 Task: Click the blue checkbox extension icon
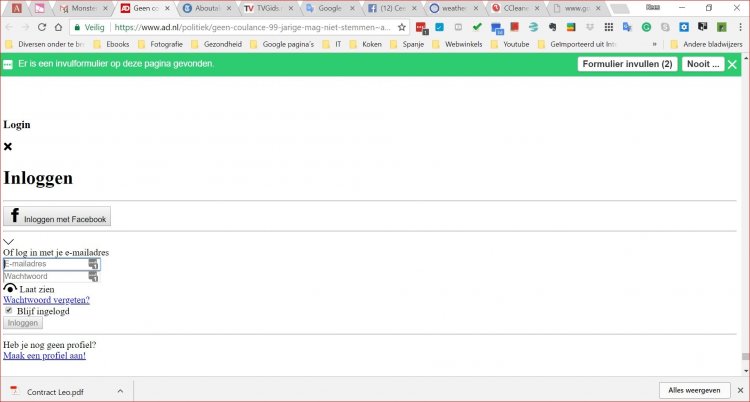(439, 27)
